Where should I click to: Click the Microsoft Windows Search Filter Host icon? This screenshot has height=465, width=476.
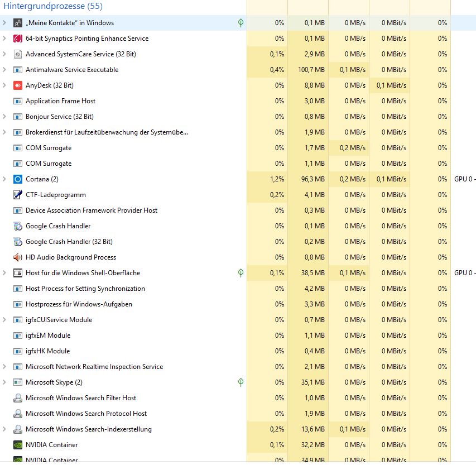tap(18, 398)
